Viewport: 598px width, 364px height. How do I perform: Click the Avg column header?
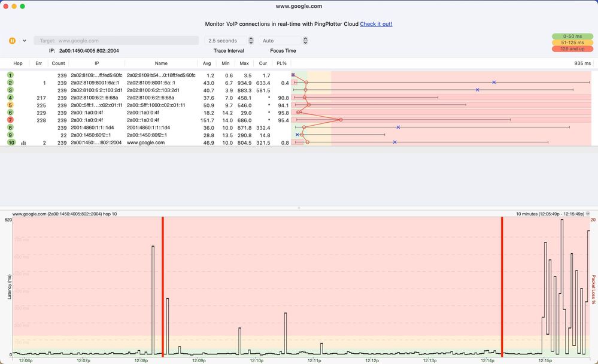click(x=207, y=63)
